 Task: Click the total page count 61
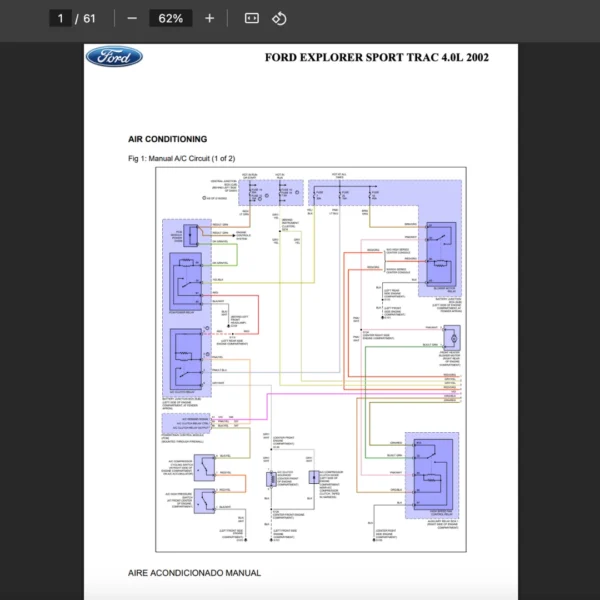point(89,18)
